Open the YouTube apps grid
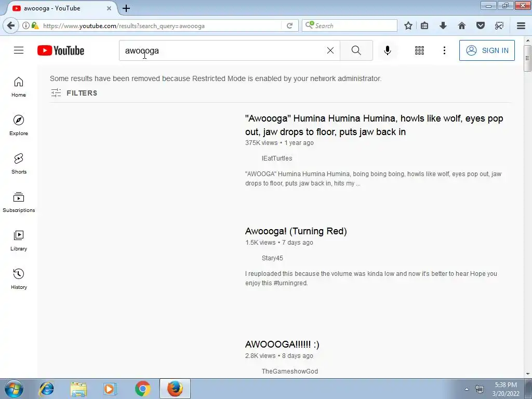Viewport: 532px width, 399px height. click(x=419, y=50)
